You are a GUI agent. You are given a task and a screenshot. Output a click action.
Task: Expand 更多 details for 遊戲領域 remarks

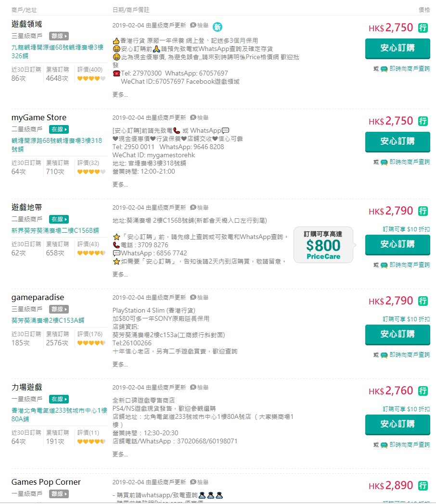pyautogui.click(x=120, y=95)
